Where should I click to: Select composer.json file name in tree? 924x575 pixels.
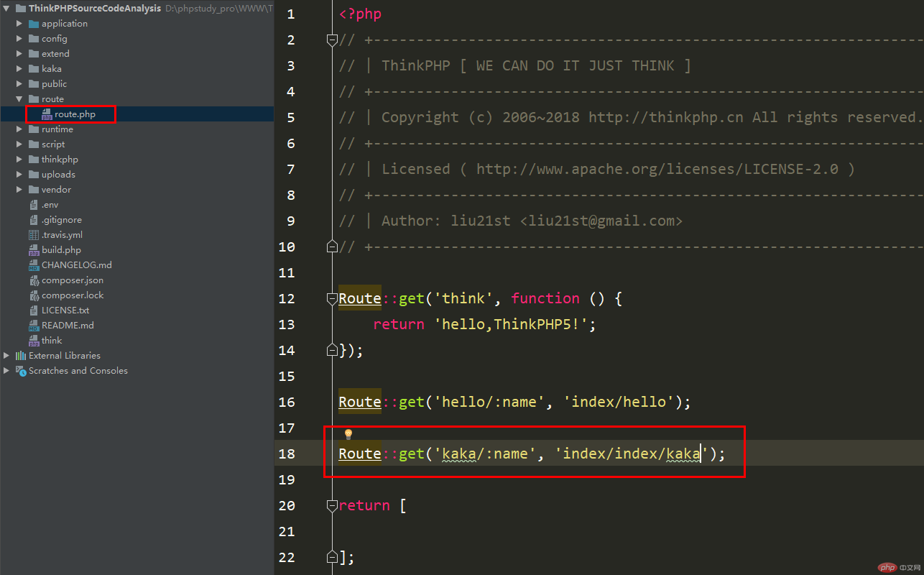[73, 280]
